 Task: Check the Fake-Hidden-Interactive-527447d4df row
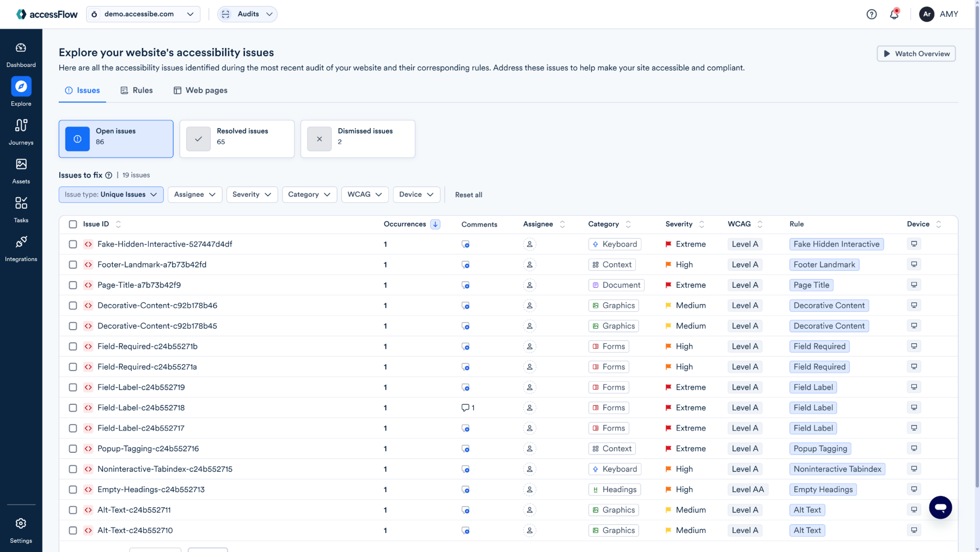coord(73,244)
